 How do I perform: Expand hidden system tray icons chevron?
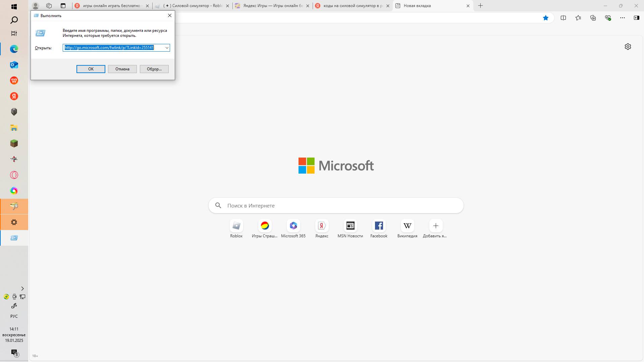tap(22, 289)
